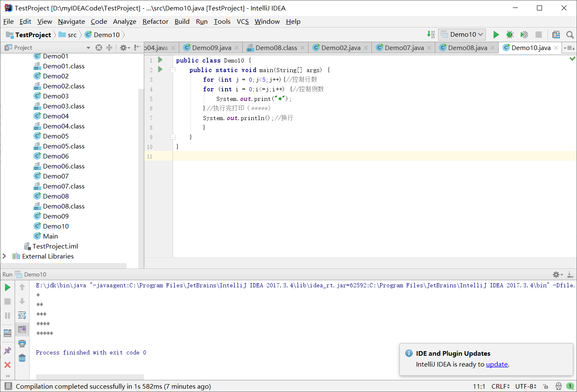Click editor line 11 to place caret
The height and width of the screenshot is (392, 577).
[x=374, y=156]
